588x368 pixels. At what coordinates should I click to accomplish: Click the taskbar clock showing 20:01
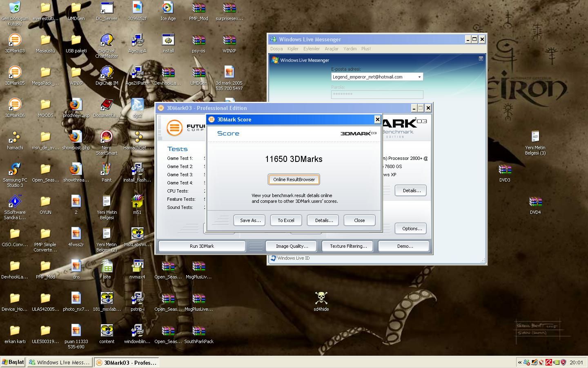point(576,362)
